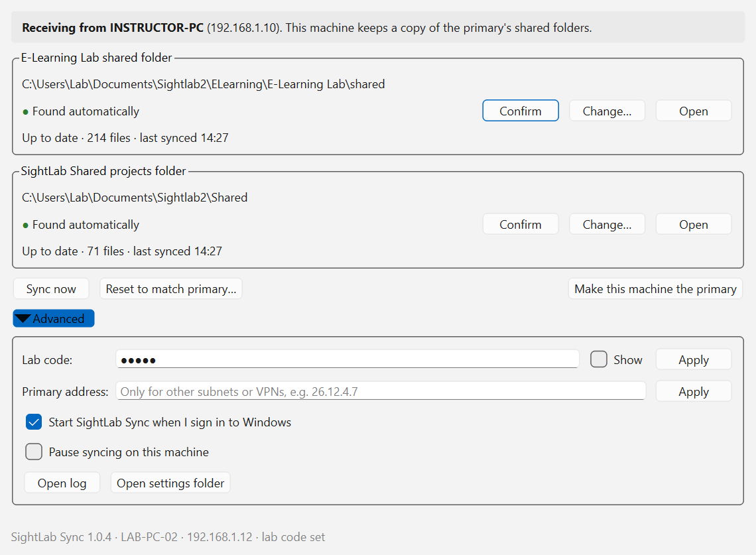Click the Primary address input field
The image size is (756, 555).
coord(381,391)
